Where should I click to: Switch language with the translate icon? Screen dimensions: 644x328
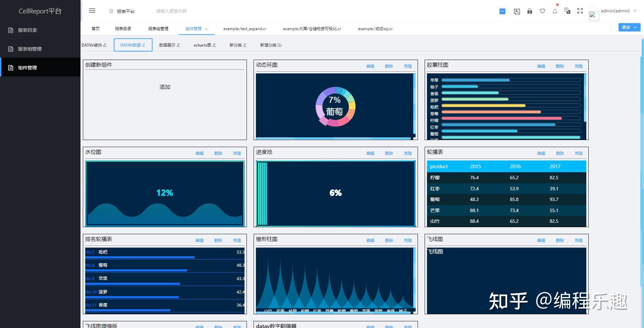[x=567, y=11]
